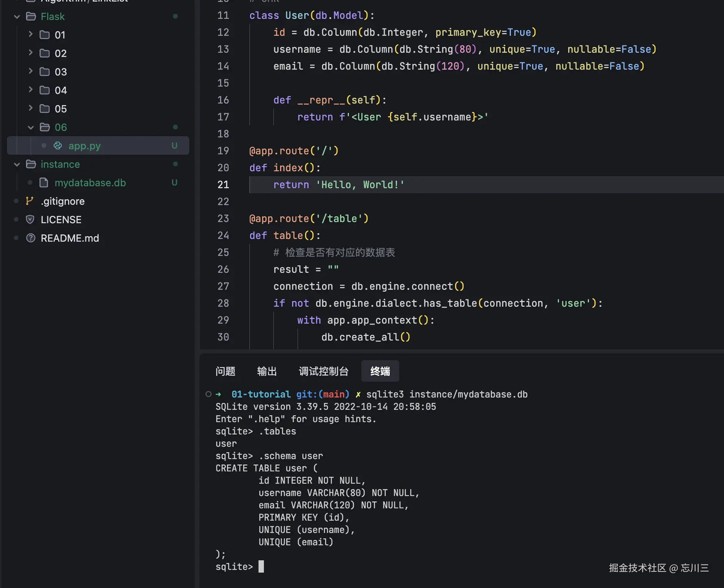Click the db.create_all() line
Image resolution: width=724 pixels, height=588 pixels.
click(366, 337)
